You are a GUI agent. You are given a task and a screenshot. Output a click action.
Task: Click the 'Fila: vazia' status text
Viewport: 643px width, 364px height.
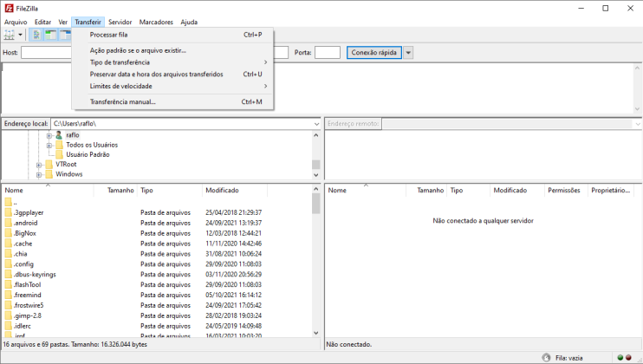pos(568,358)
